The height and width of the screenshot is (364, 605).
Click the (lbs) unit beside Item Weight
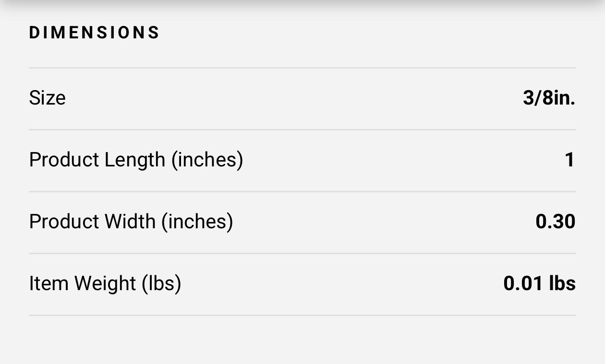tap(161, 283)
